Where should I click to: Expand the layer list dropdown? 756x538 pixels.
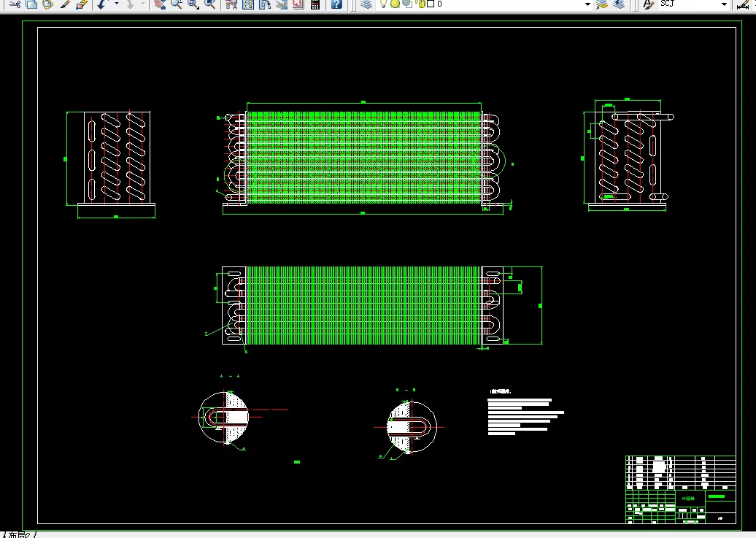(x=587, y=4)
